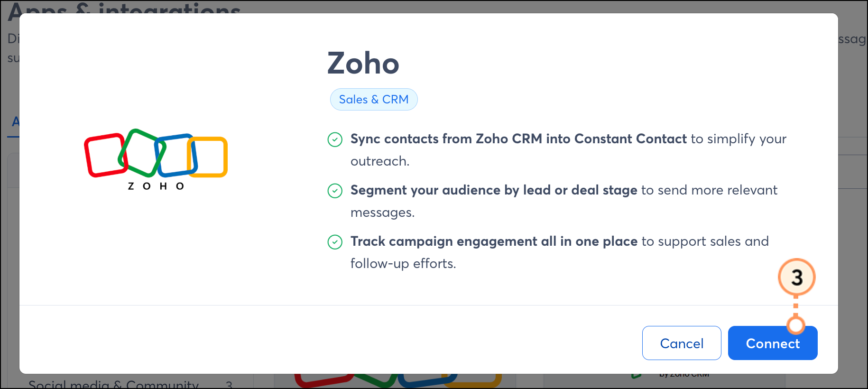868x389 pixels.
Task: Click the Segment your audience benefit text
Action: [493, 190]
